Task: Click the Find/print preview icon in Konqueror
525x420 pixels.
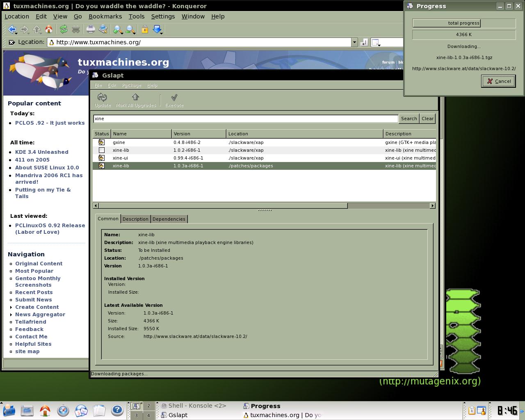Action: pyautogui.click(x=103, y=29)
